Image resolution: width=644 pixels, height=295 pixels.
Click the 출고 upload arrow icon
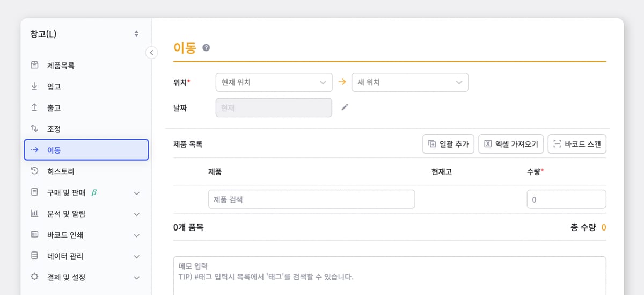(x=34, y=107)
